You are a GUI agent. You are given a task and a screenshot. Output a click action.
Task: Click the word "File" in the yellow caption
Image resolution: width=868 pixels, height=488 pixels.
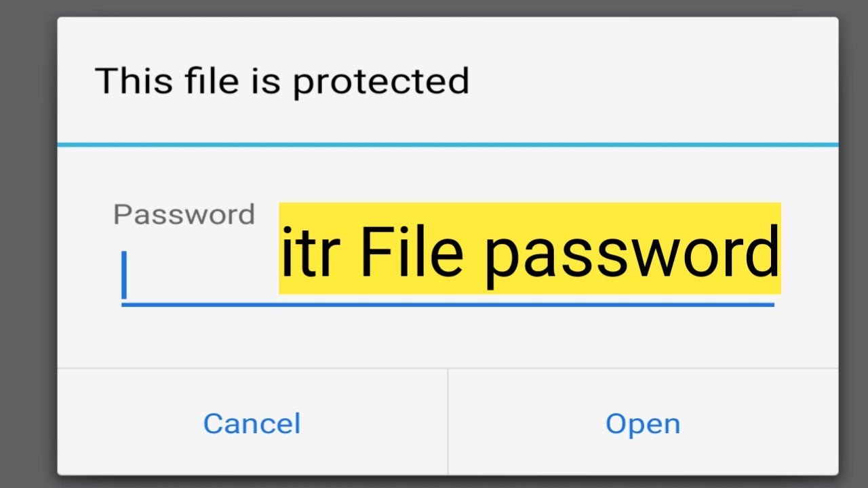(412, 252)
